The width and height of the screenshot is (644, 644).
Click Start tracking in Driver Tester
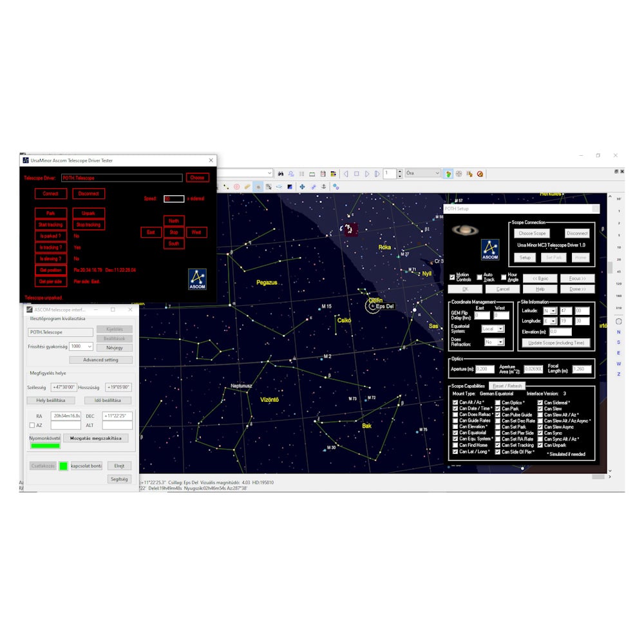50,225
